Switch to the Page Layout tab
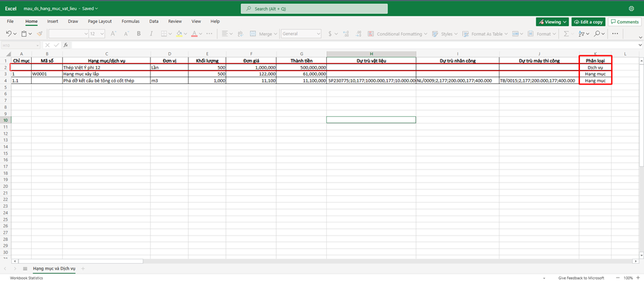Screen dimensions: 644x281 pyautogui.click(x=100, y=21)
